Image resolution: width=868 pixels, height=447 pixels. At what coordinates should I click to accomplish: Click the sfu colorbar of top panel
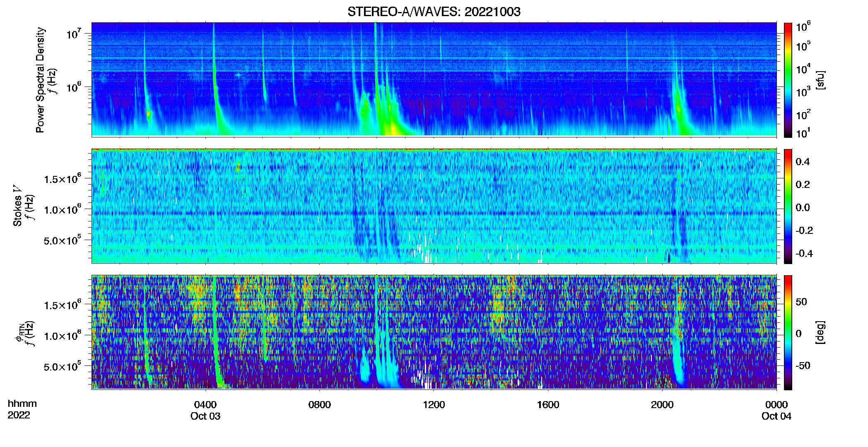[788, 80]
